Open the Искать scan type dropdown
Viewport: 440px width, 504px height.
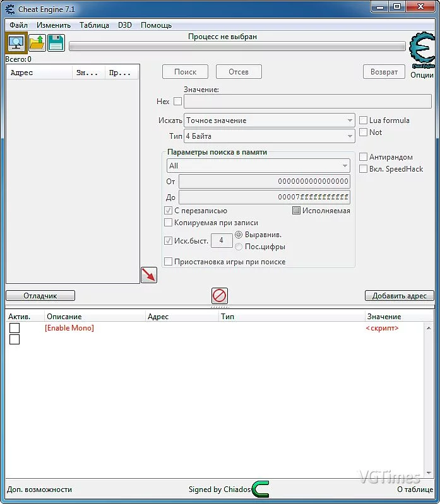[270, 120]
